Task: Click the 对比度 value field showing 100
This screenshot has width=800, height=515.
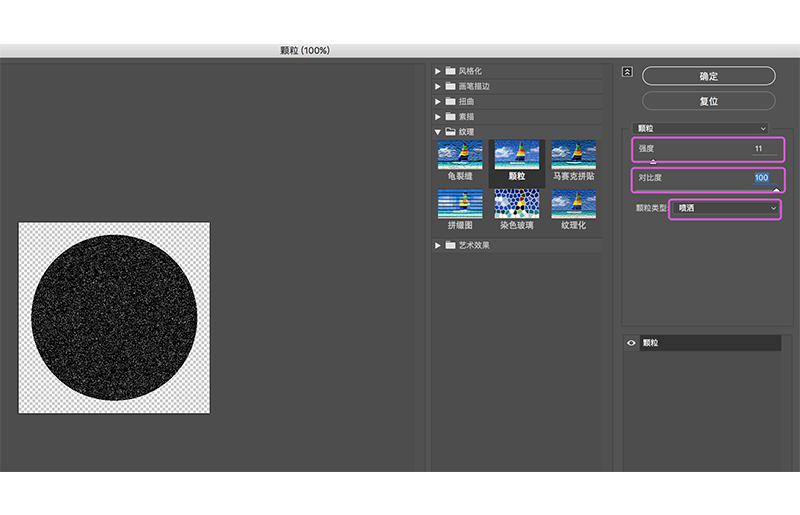Action: tap(764, 178)
